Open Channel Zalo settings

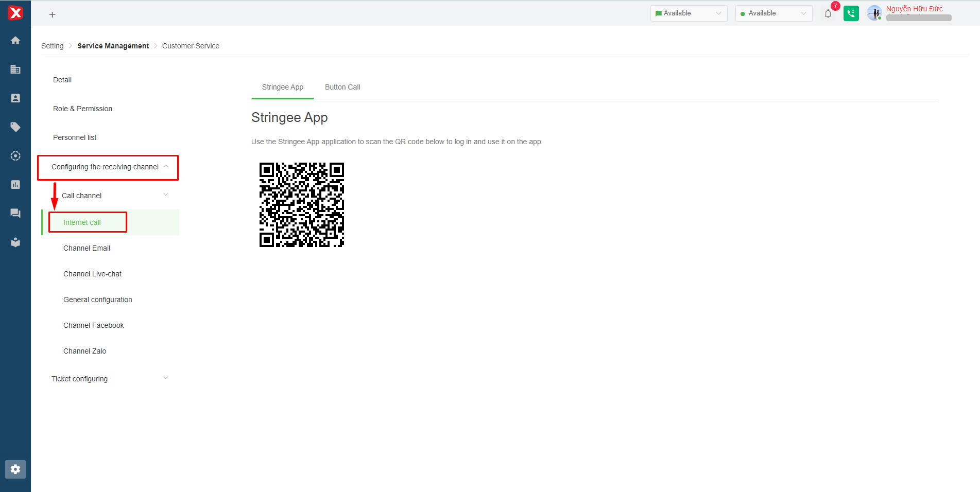tap(84, 351)
